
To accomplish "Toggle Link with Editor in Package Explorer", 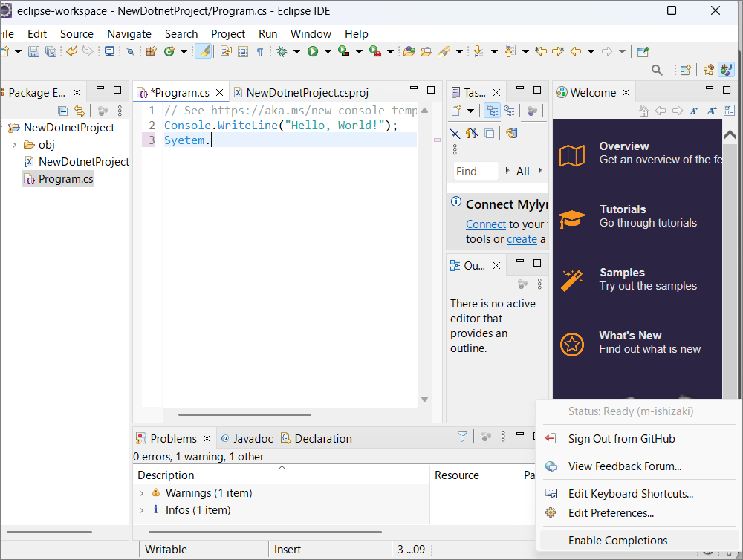I will [x=80, y=111].
